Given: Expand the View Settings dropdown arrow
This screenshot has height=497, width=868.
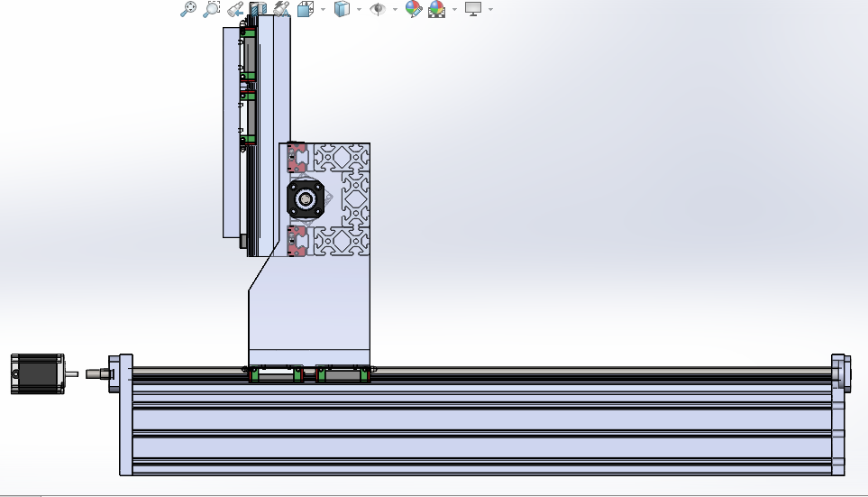Looking at the screenshot, I should [490, 9].
